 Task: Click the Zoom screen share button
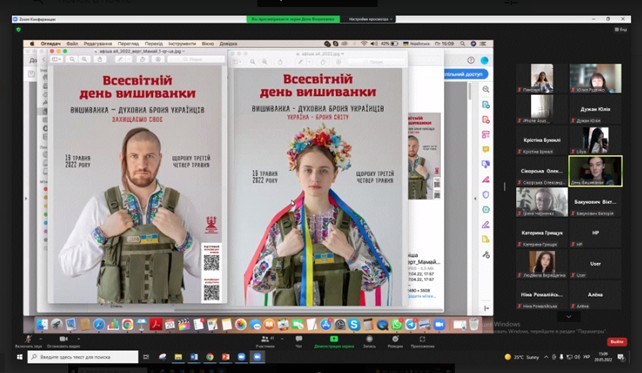(334, 341)
